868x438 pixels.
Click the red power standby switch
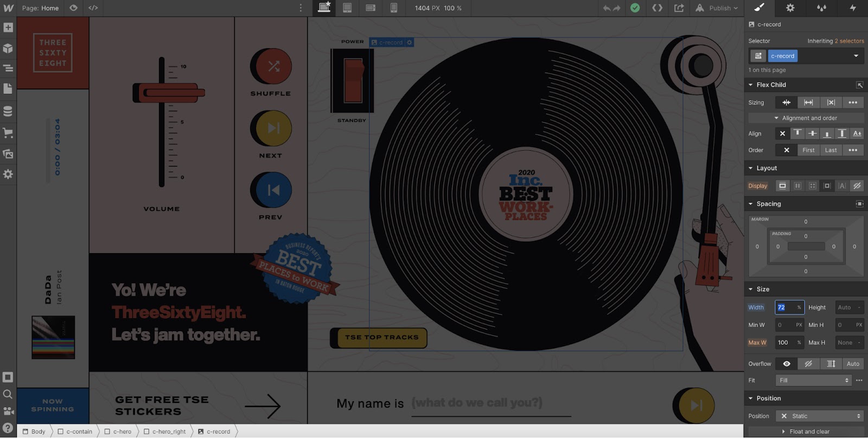click(353, 81)
